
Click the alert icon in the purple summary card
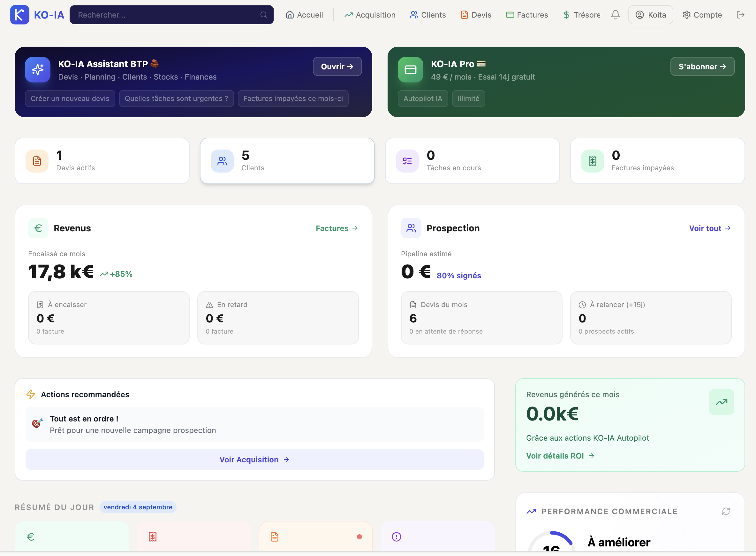click(x=397, y=537)
